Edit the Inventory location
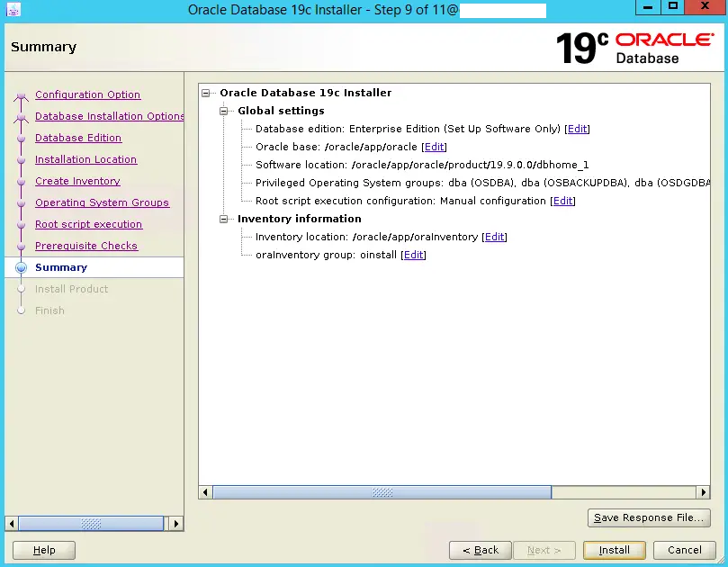Viewport: 728px width, 567px height. coord(494,237)
